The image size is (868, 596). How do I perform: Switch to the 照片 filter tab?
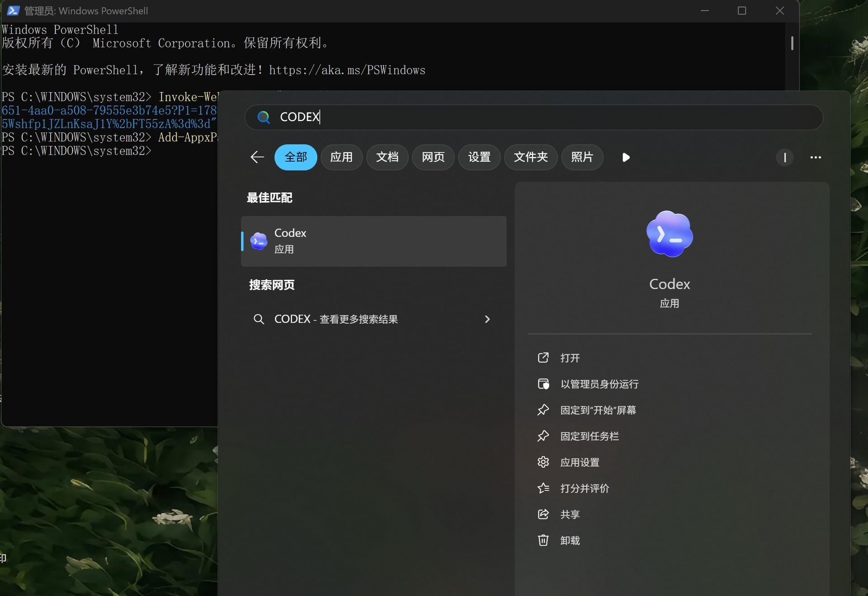pyautogui.click(x=582, y=157)
